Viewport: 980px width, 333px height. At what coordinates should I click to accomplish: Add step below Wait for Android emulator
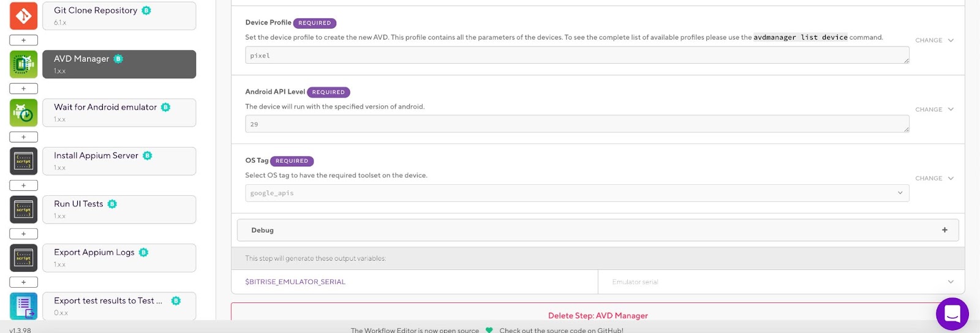click(x=23, y=137)
